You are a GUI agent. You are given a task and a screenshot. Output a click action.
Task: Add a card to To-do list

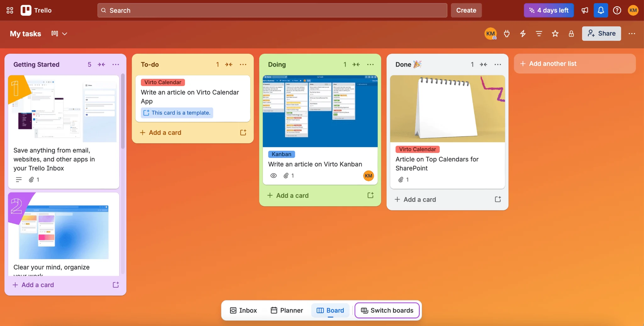161,133
